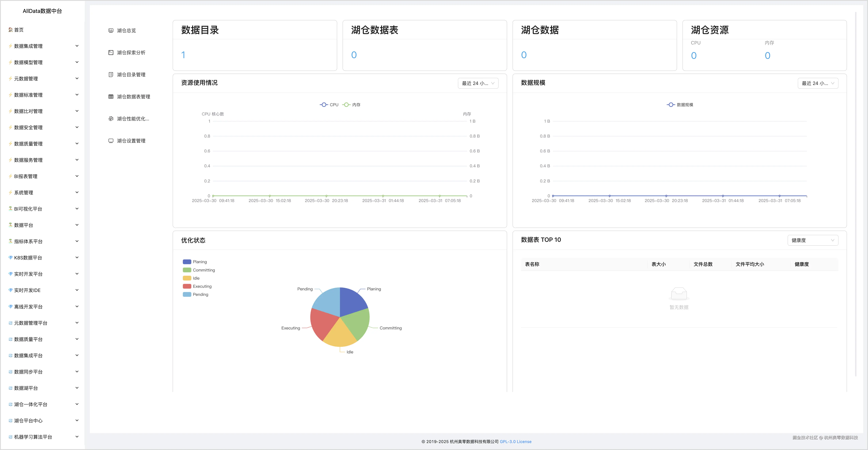Screen dimensions: 868x450
Task: Open 资源使用情况 time range dropdown
Action: [x=478, y=83]
